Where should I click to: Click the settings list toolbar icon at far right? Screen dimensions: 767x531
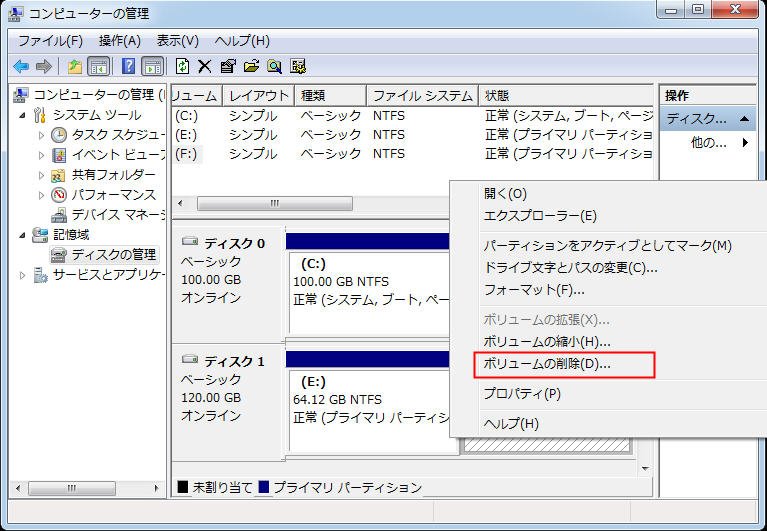pos(297,66)
